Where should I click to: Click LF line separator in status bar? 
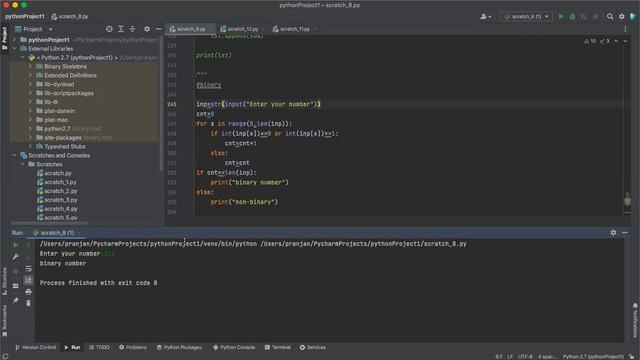pos(510,357)
